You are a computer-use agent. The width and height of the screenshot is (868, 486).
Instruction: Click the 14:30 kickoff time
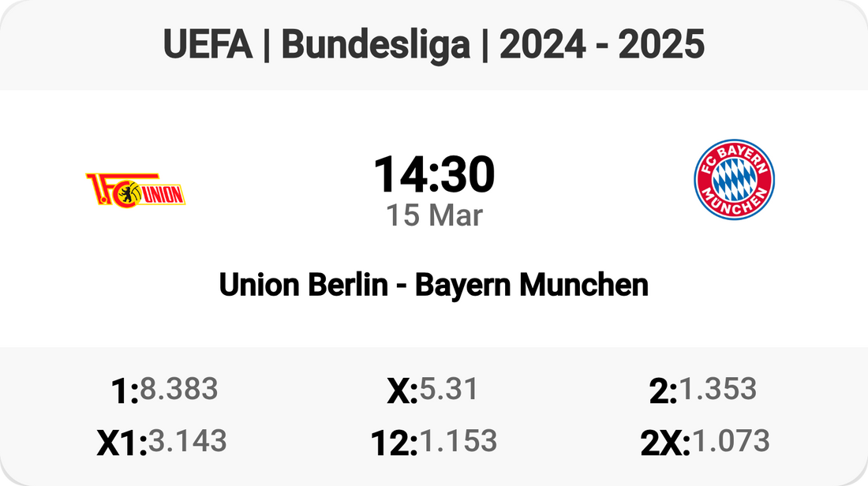(x=434, y=175)
